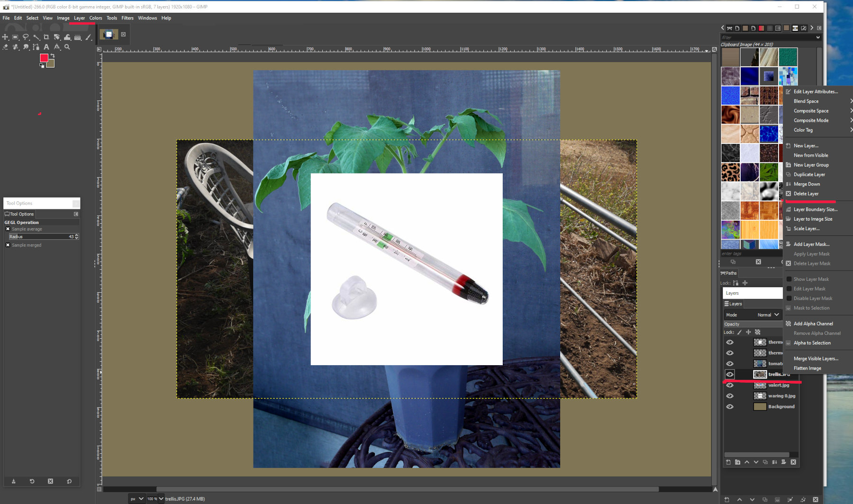Hide the Background layer
The height and width of the screenshot is (504, 853).
[x=730, y=406]
